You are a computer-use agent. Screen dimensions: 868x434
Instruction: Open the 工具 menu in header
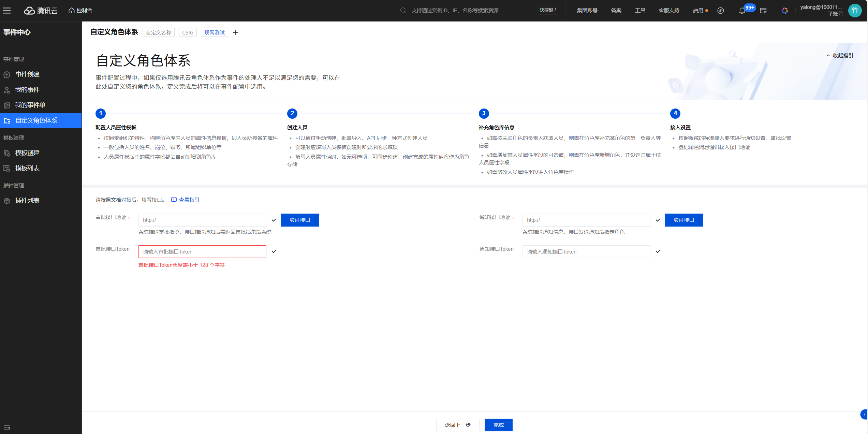pyautogui.click(x=640, y=11)
